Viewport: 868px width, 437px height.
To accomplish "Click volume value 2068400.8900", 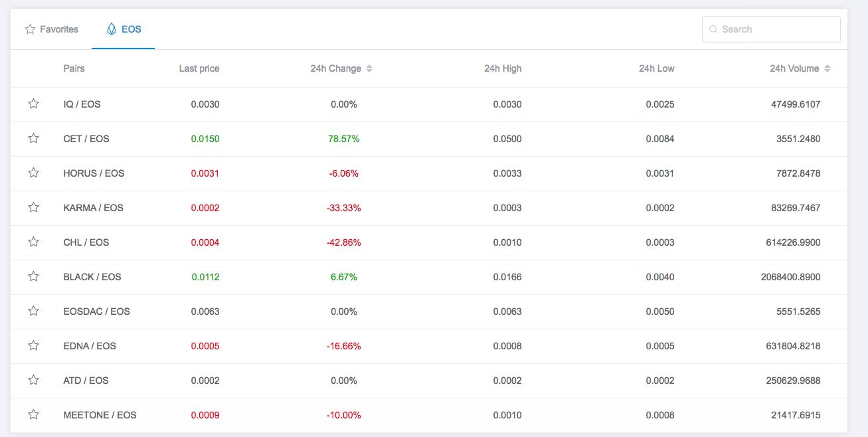I will coord(790,277).
